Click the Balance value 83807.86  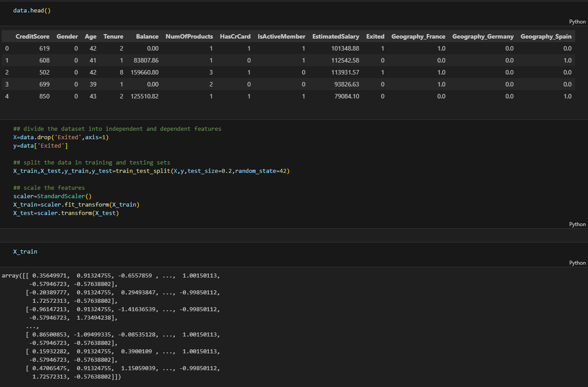[146, 61]
